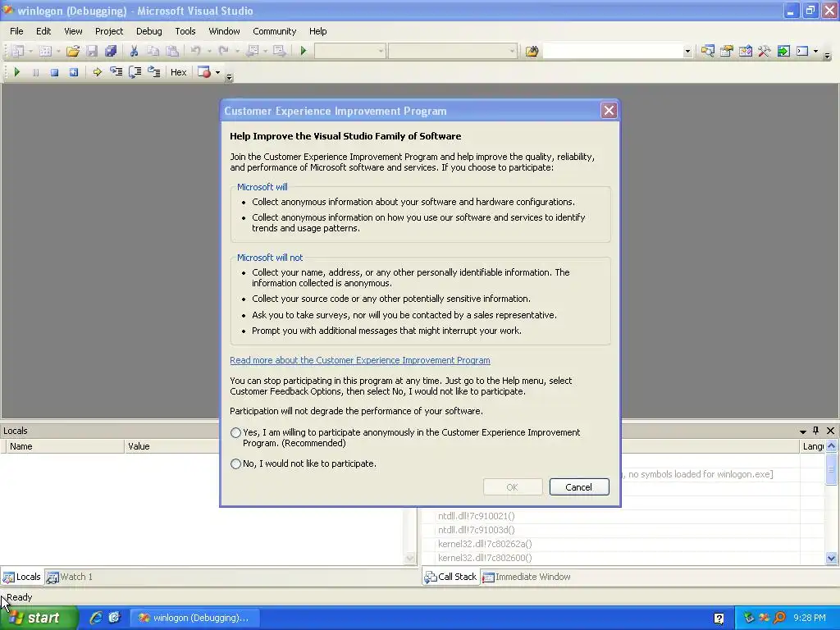Open standard toolbar options overflow arrow
This screenshot has height=630, width=840.
[x=827, y=56]
